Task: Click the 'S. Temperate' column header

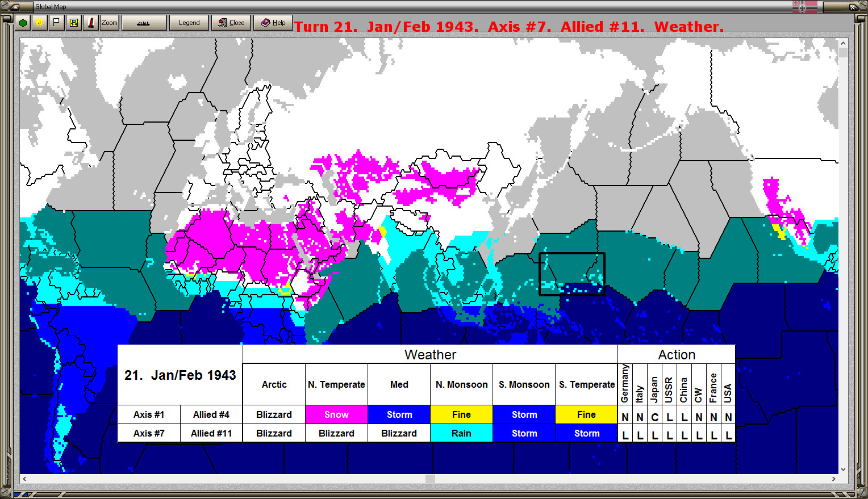Action: point(586,384)
